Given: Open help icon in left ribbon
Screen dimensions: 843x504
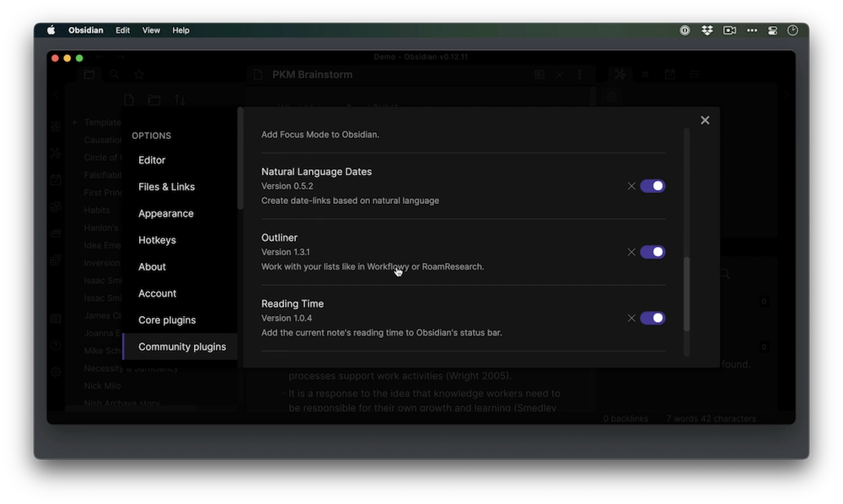Looking at the screenshot, I should click(56, 345).
